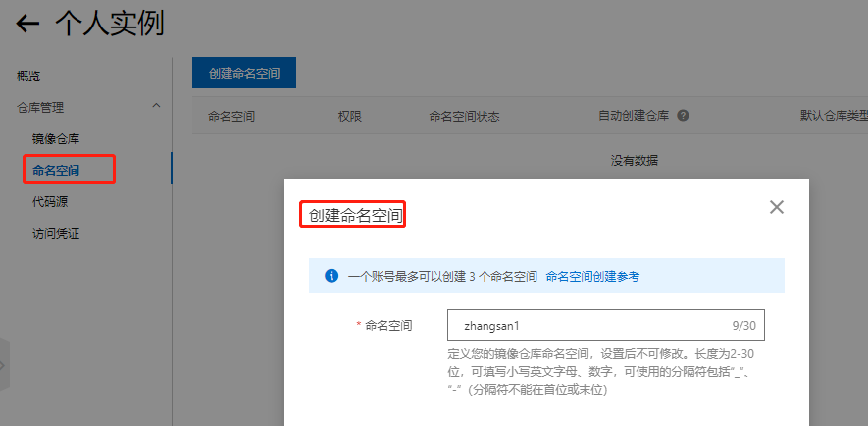Open 访问凭证 in the sidebar
Viewport: 868px width, 426px height.
[x=56, y=234]
